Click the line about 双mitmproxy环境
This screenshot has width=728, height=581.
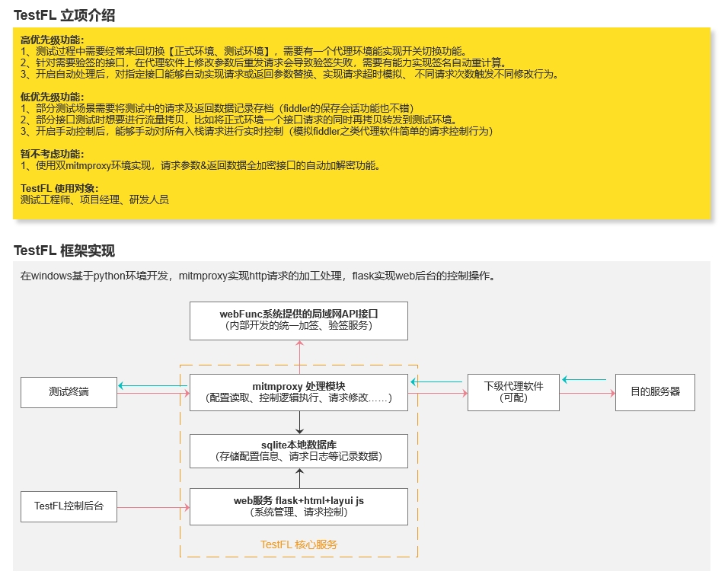[x=200, y=165]
